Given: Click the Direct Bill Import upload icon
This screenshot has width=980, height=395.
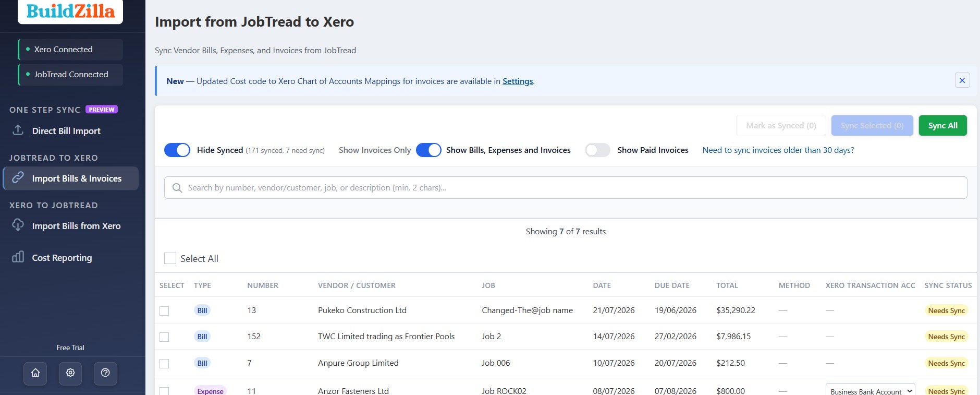Looking at the screenshot, I should pos(18,130).
